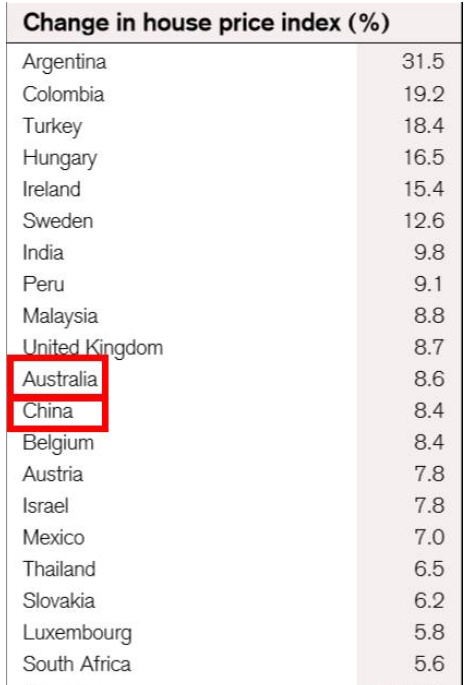Screen dimensions: 466x685
Task: Click the Thailand entry
Action: 59,569
